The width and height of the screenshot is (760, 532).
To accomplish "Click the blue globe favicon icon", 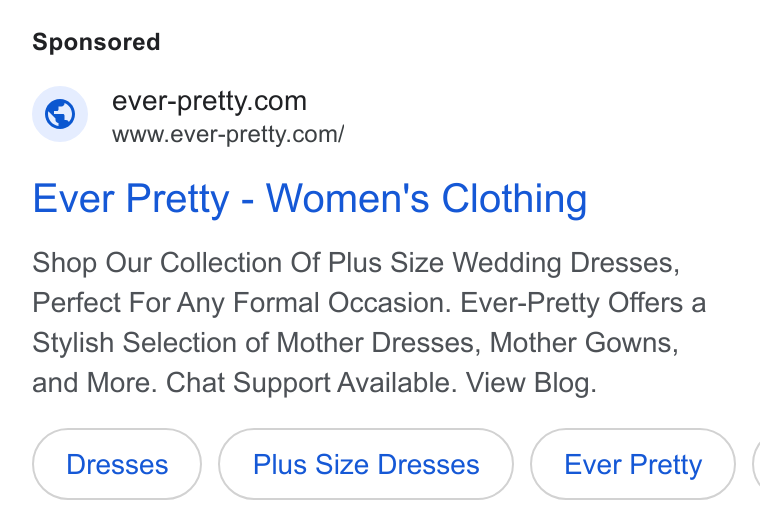I will (60, 114).
